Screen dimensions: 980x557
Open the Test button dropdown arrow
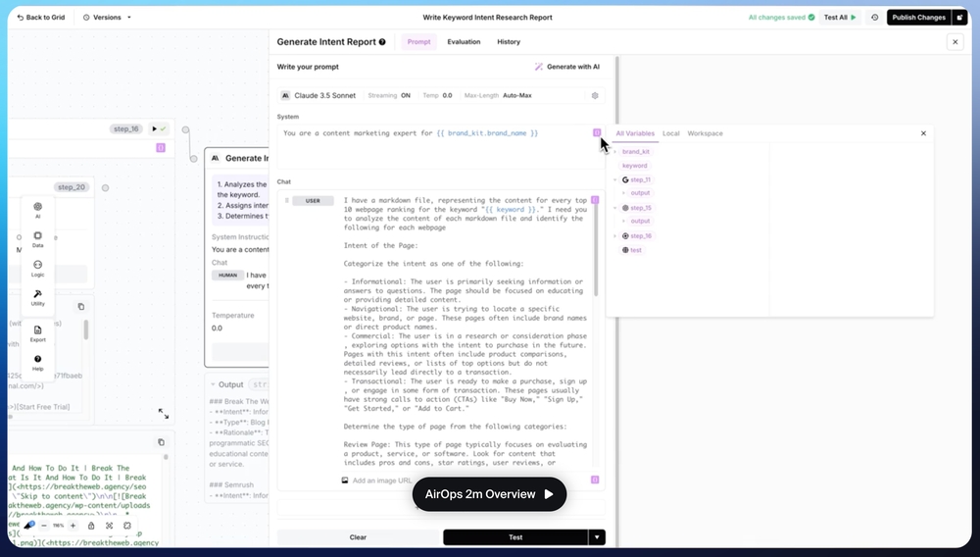coord(597,537)
